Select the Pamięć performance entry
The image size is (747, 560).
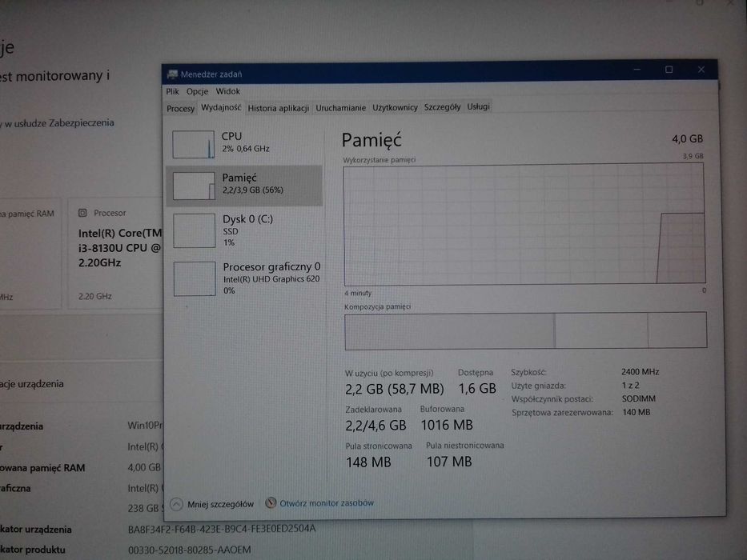[244, 186]
